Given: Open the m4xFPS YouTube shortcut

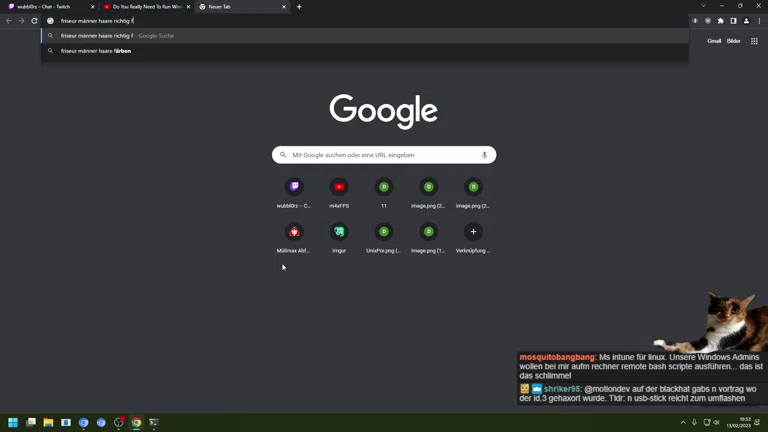Looking at the screenshot, I should (x=339, y=187).
